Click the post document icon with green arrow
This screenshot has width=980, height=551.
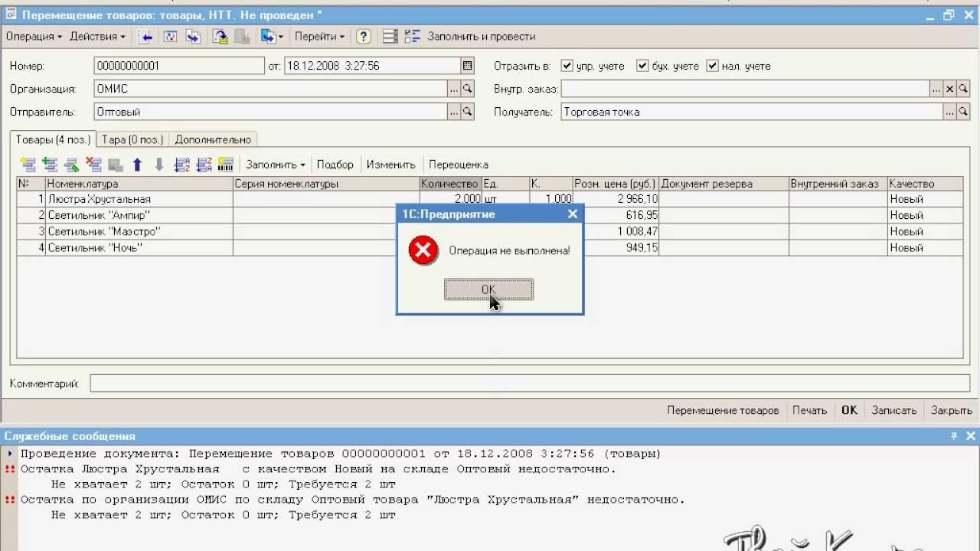point(220,37)
